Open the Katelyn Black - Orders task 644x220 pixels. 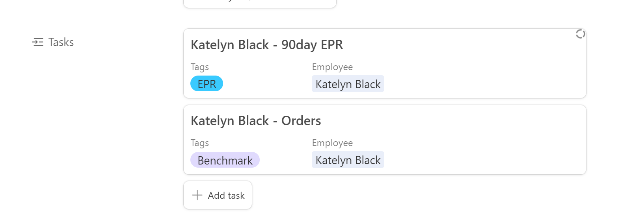256,121
